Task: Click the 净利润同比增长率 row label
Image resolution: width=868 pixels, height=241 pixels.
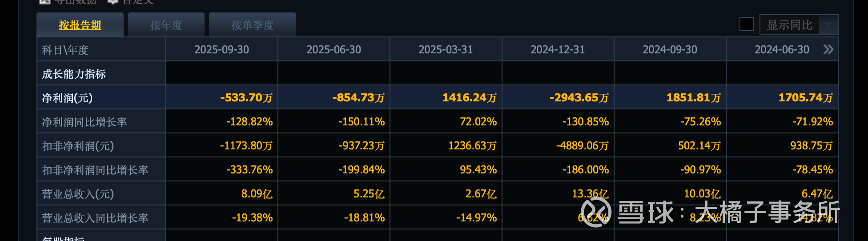Action: (x=84, y=122)
